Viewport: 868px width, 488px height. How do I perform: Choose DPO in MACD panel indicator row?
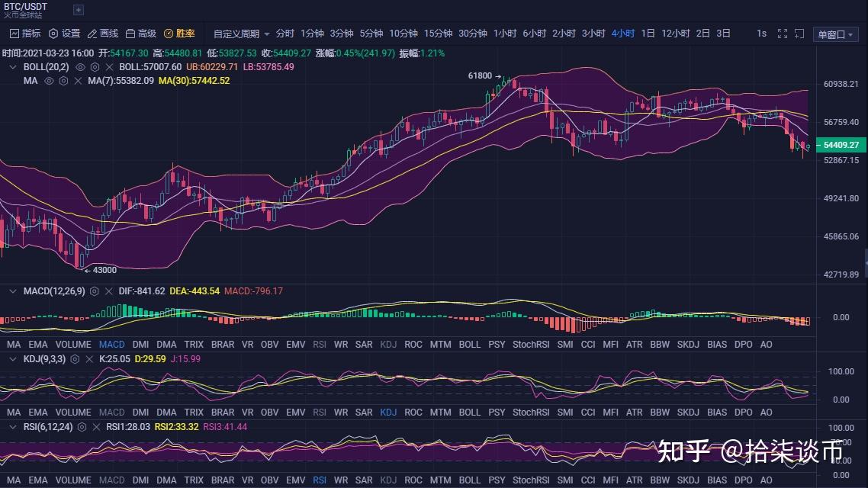tap(744, 344)
